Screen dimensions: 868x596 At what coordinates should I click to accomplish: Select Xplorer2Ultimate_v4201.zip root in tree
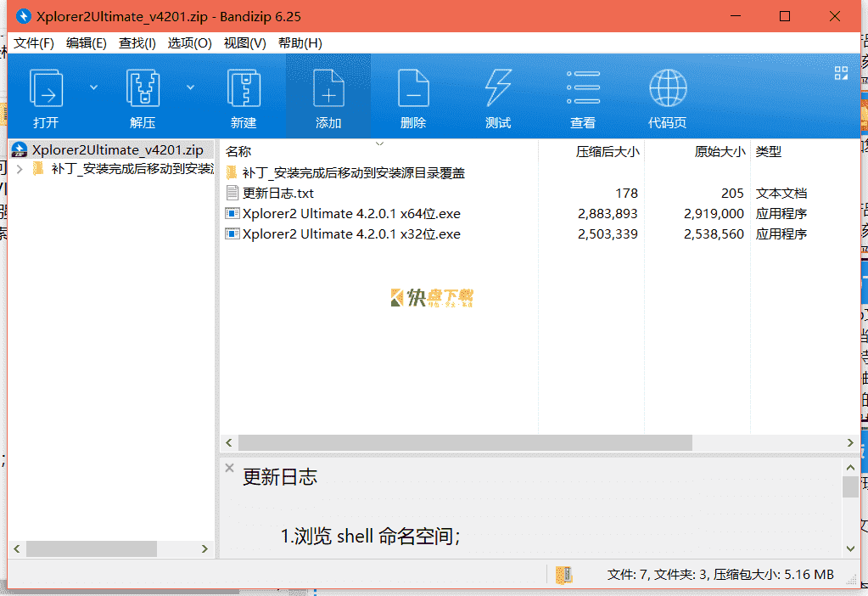(x=117, y=149)
